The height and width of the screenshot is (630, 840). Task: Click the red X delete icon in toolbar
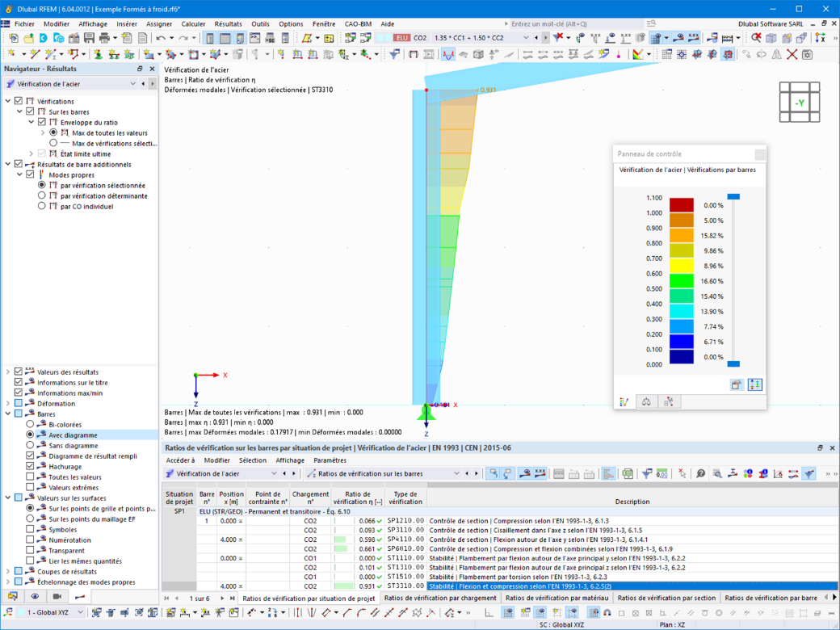click(x=792, y=54)
